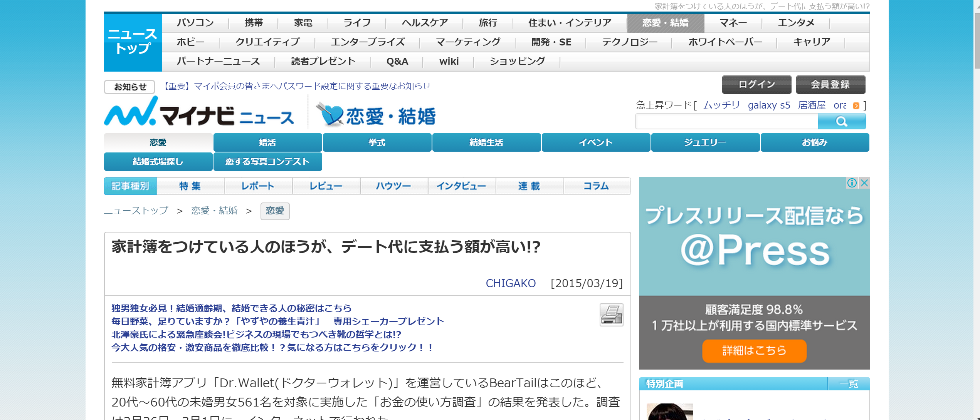
Task: Close the @Press advertisement
Action: [864, 183]
